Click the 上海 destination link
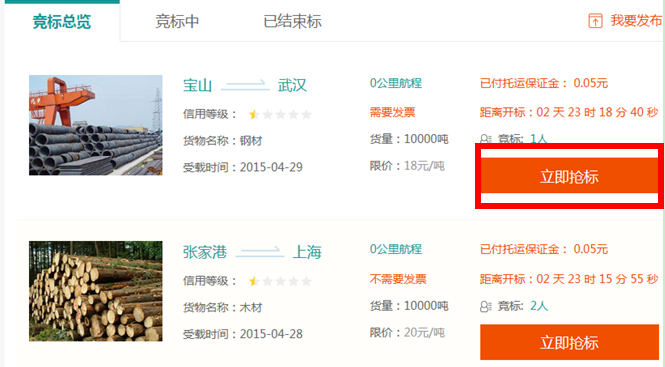 click(307, 252)
